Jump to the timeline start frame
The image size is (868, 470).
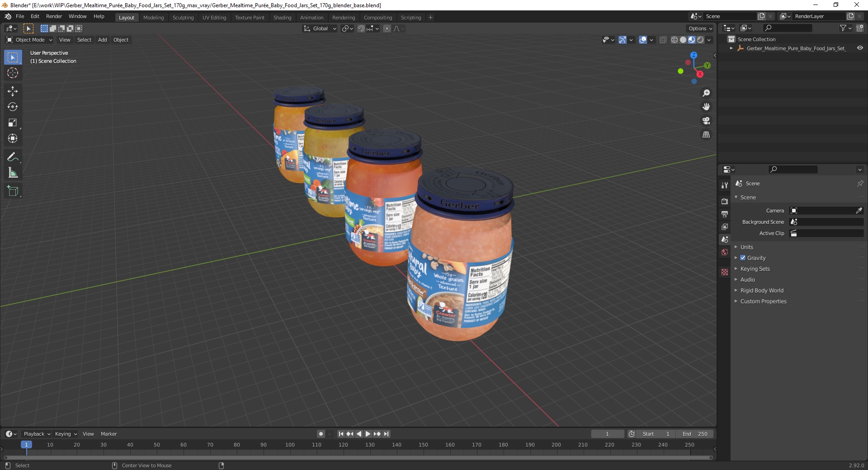click(341, 434)
